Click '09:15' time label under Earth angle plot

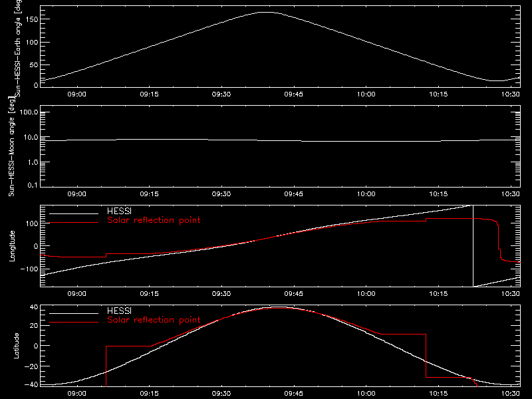149,94
